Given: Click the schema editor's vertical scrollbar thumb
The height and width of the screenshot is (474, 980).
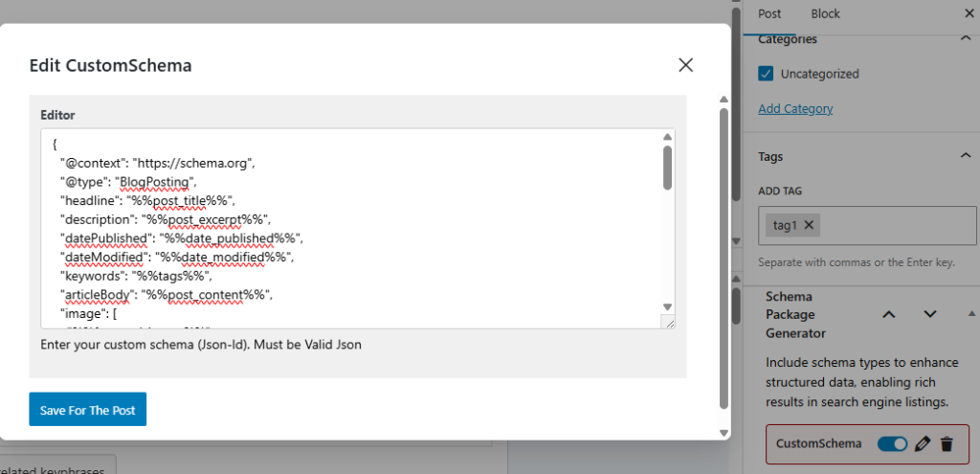Looking at the screenshot, I should 667,167.
